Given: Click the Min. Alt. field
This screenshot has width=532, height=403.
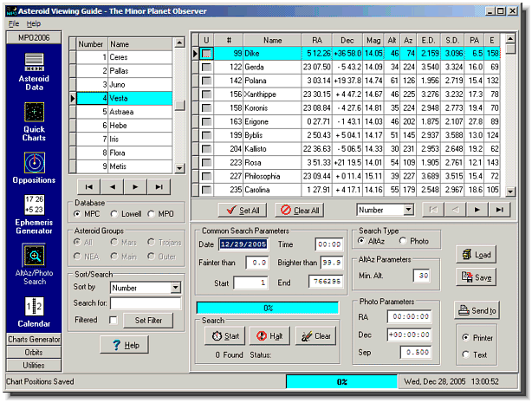Looking at the screenshot, I should pos(422,276).
